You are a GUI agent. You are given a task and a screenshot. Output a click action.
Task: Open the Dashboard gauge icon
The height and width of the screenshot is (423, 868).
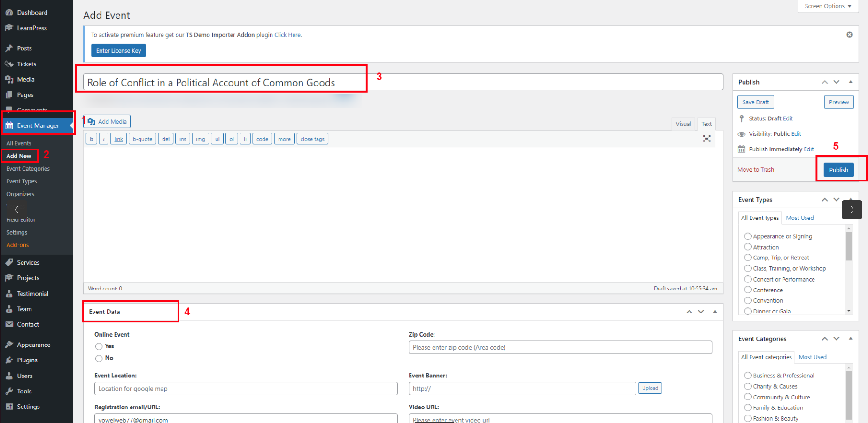click(x=9, y=13)
